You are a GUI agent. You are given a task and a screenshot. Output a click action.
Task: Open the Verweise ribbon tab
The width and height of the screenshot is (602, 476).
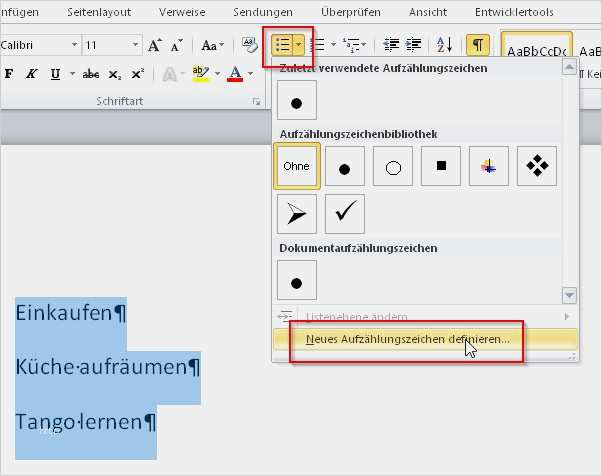tap(182, 12)
